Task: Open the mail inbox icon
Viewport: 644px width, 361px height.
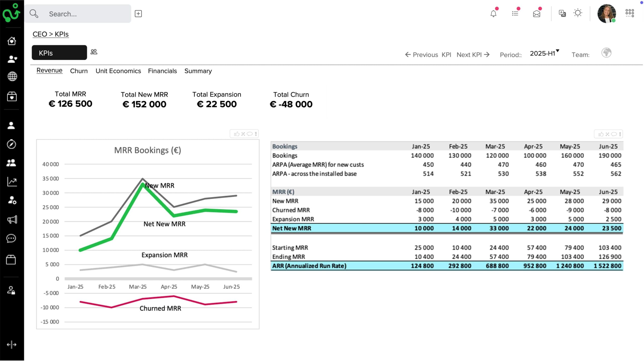Action: click(x=536, y=14)
